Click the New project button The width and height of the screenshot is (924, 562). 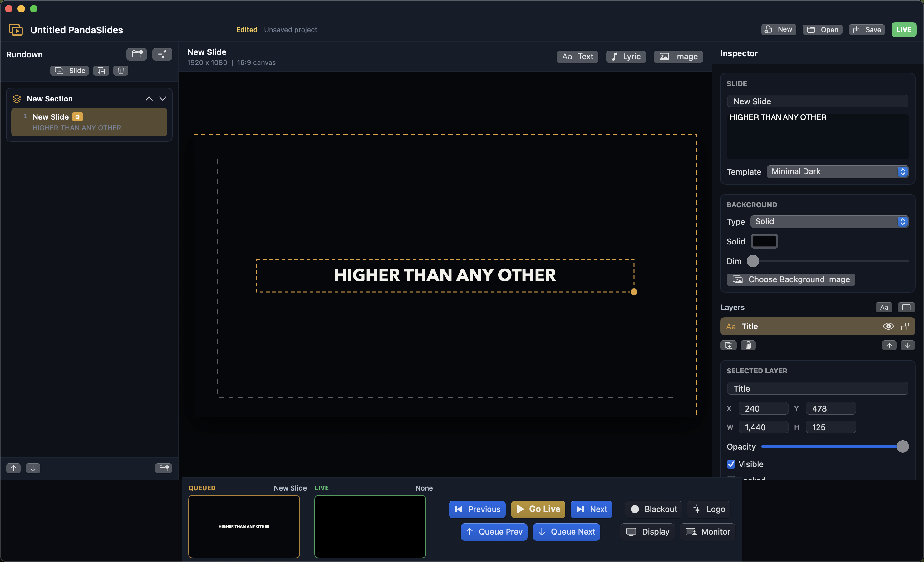point(779,30)
